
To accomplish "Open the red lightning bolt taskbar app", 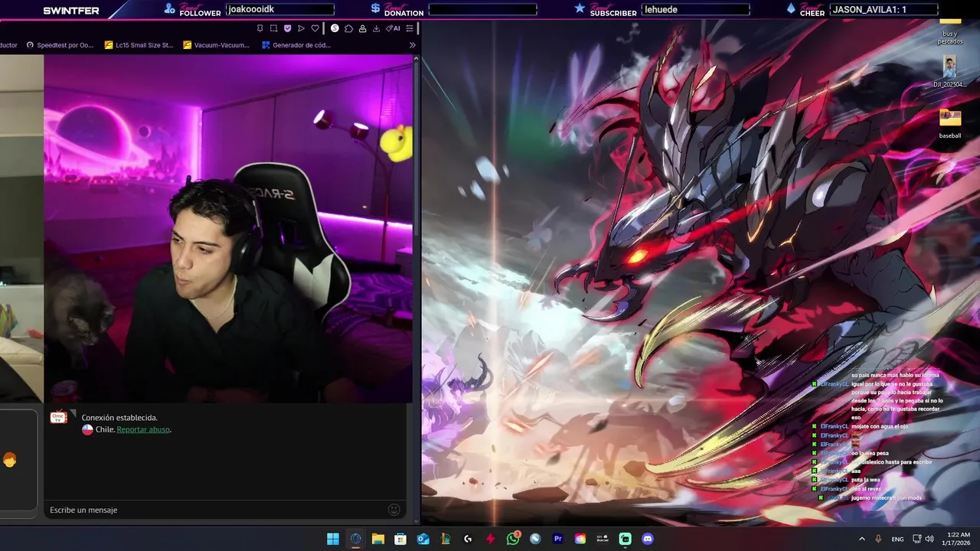I will click(490, 539).
